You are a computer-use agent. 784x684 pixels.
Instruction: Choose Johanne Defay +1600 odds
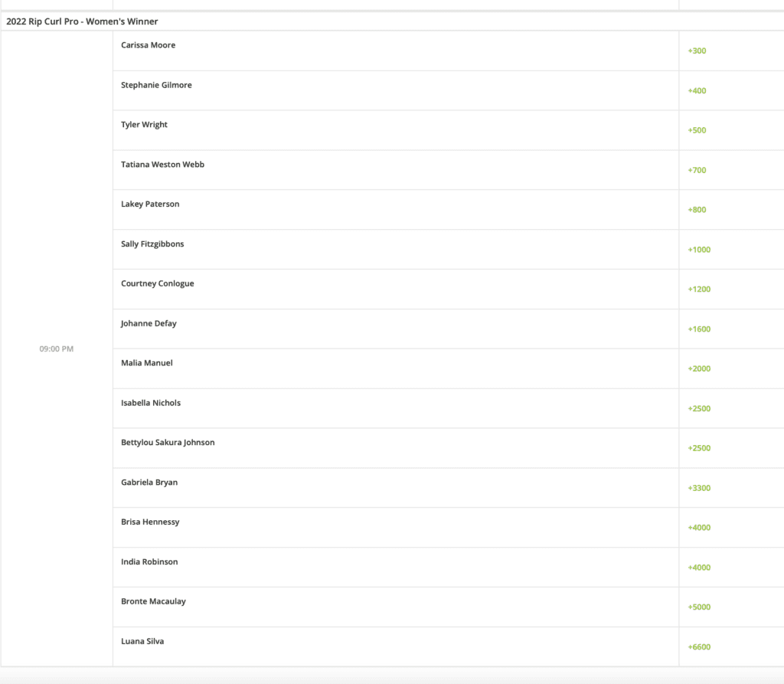pos(699,329)
